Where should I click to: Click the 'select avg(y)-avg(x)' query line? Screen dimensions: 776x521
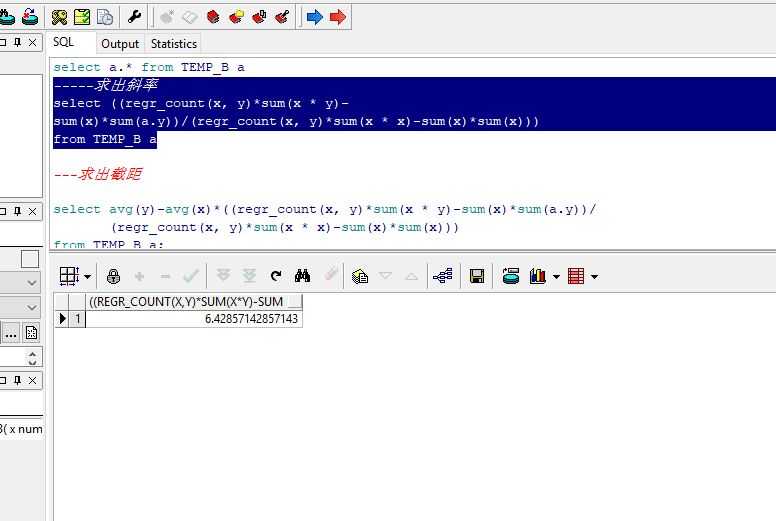tap(325, 209)
